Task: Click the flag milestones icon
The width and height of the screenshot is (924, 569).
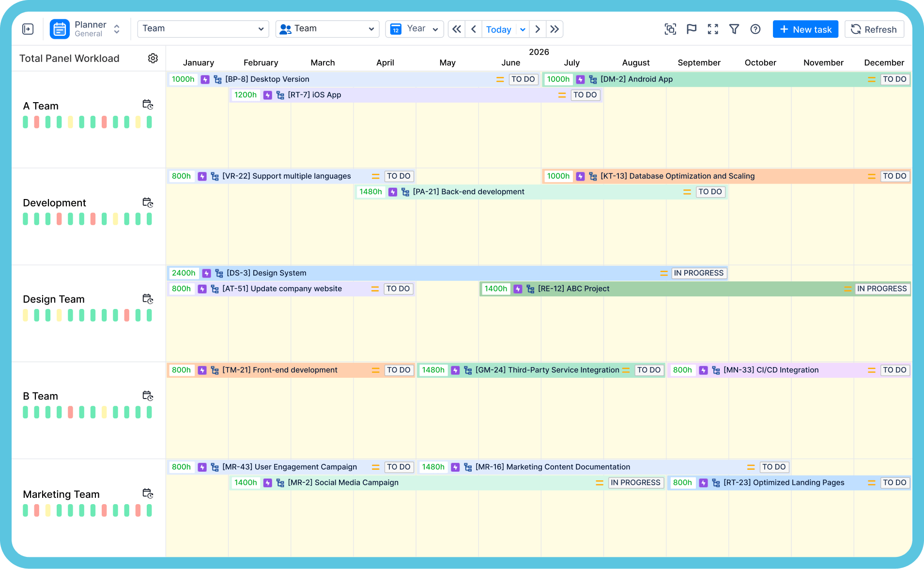Action: point(692,29)
